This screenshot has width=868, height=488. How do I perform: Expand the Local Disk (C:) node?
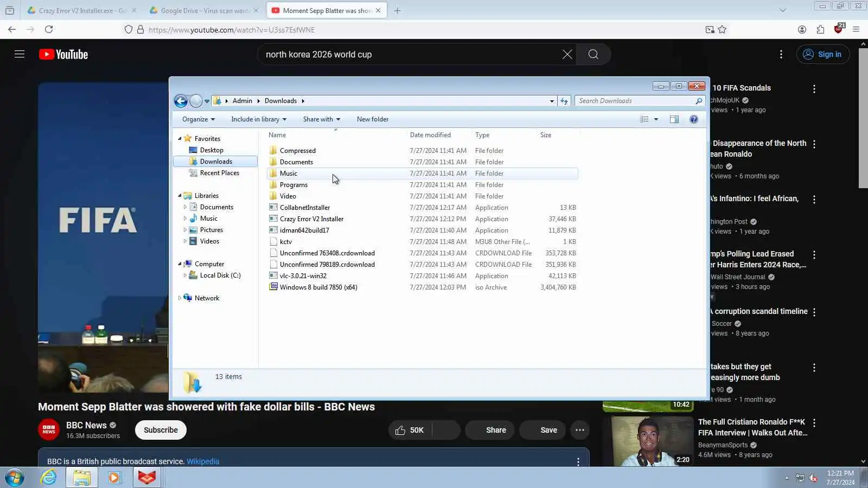click(x=185, y=275)
